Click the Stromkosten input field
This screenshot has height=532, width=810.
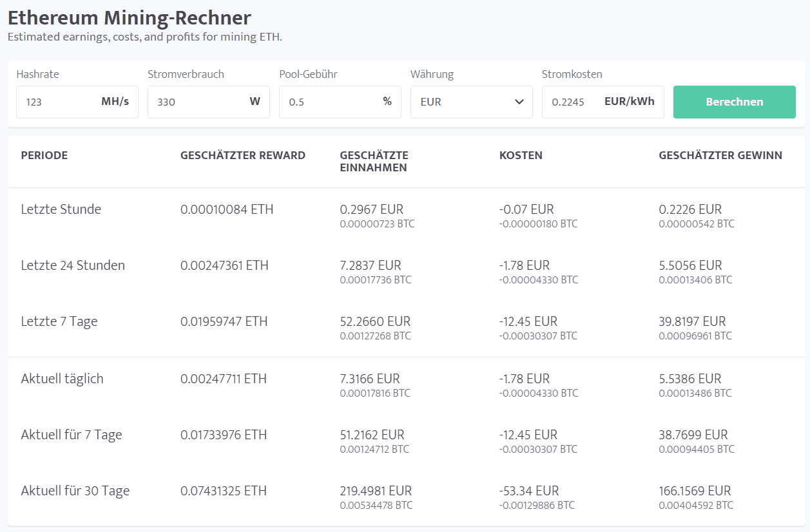603,102
